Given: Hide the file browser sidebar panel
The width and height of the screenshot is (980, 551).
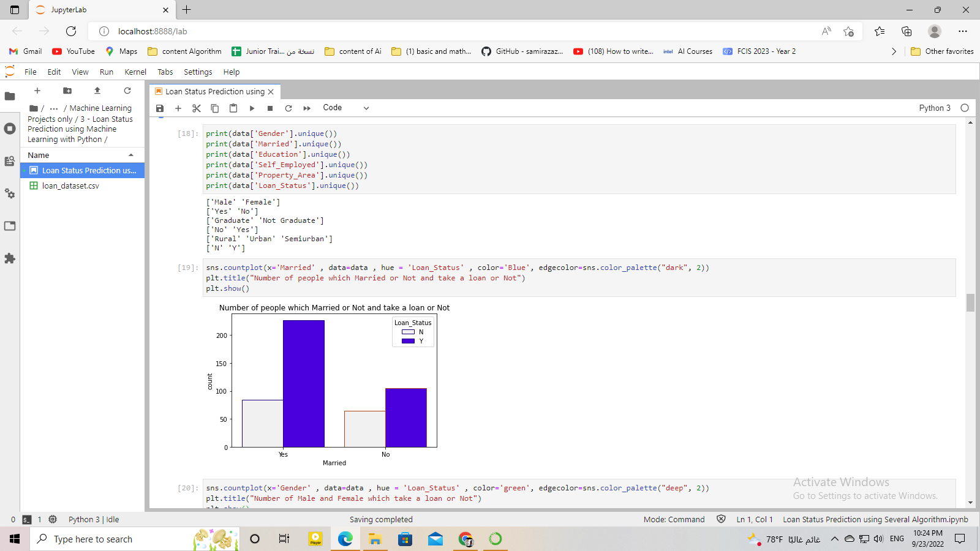Looking at the screenshot, I should click(x=10, y=96).
